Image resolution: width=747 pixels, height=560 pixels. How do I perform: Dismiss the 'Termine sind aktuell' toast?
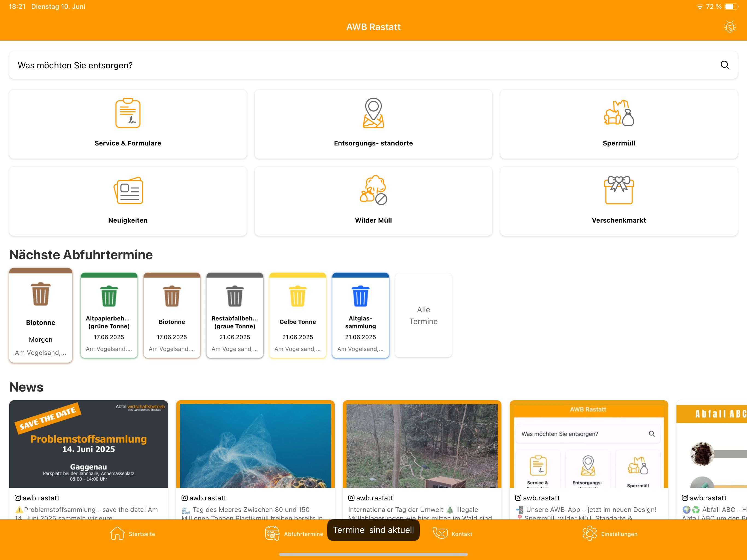[373, 530]
